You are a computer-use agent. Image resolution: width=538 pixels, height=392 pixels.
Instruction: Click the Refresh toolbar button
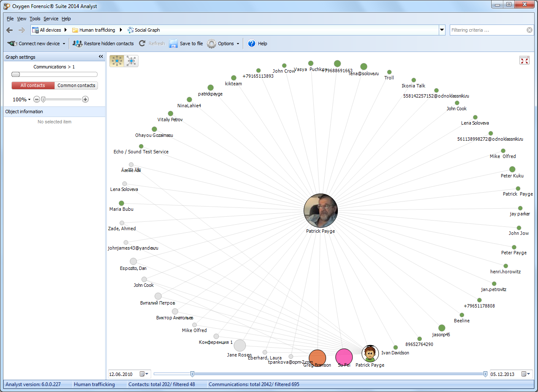(152, 44)
